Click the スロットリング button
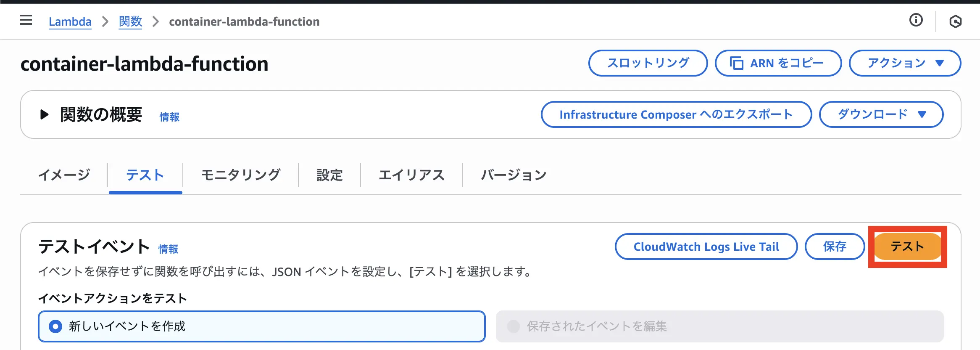The height and width of the screenshot is (350, 980). pyautogui.click(x=648, y=63)
